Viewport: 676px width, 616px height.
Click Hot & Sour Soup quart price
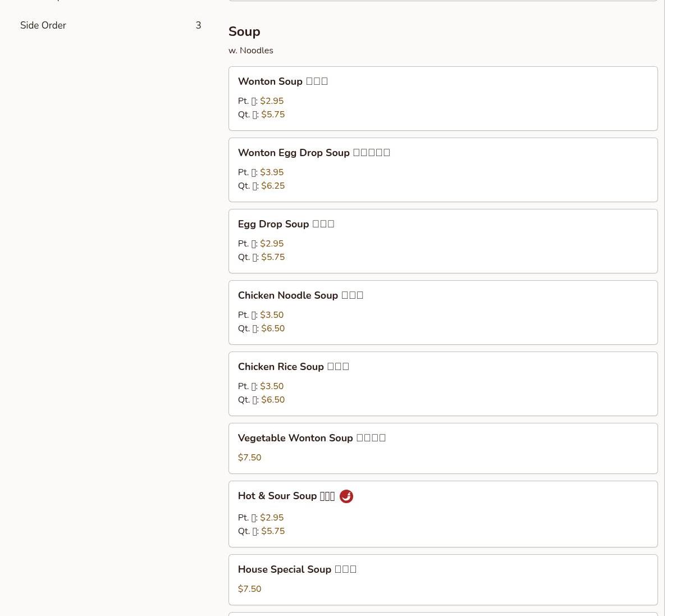(x=273, y=531)
